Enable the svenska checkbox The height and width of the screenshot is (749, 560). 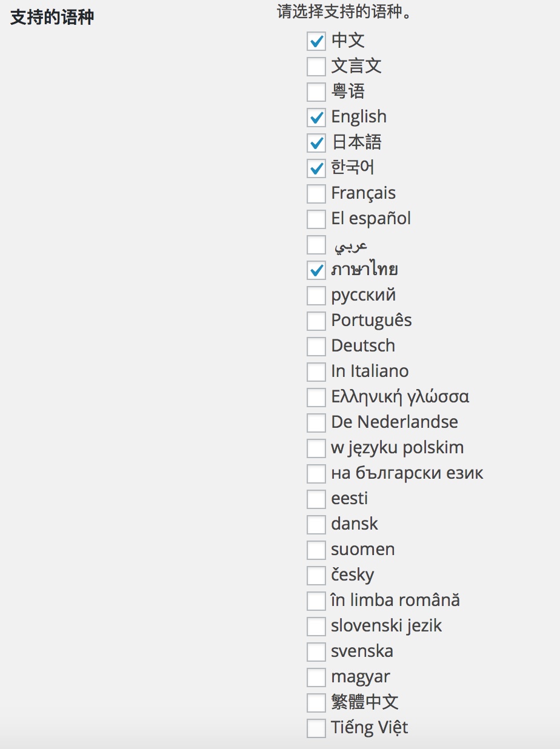[316, 652]
